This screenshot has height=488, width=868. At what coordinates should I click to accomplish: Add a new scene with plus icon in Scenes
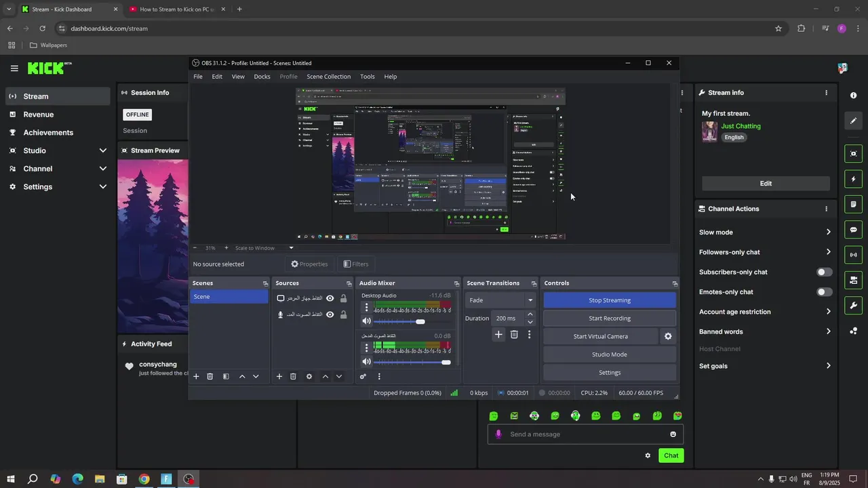tap(196, 376)
